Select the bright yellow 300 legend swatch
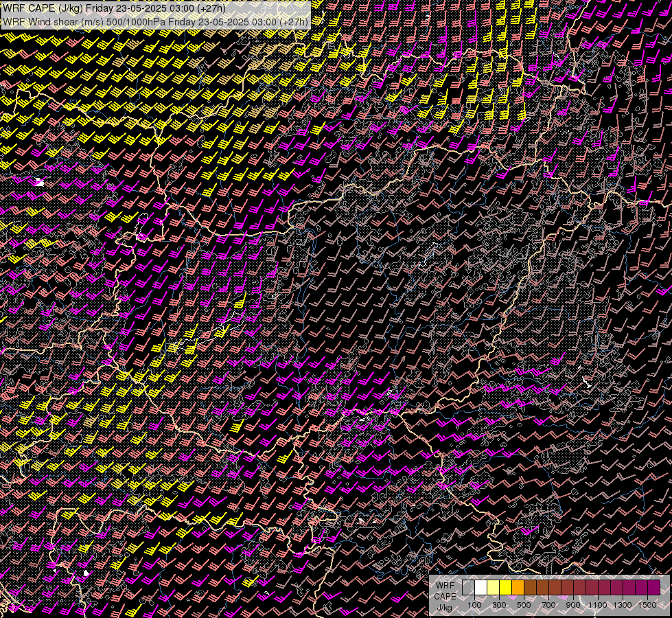 click(x=506, y=588)
